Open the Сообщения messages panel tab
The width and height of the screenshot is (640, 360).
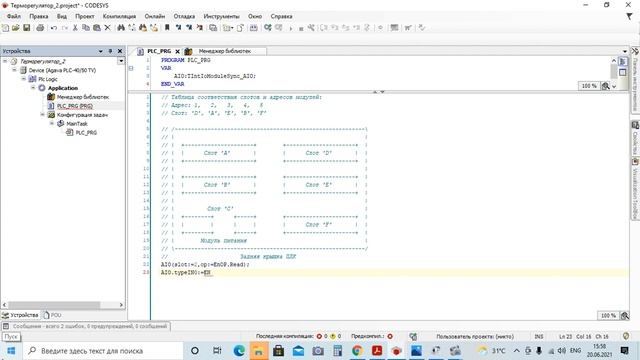[x=86, y=326]
